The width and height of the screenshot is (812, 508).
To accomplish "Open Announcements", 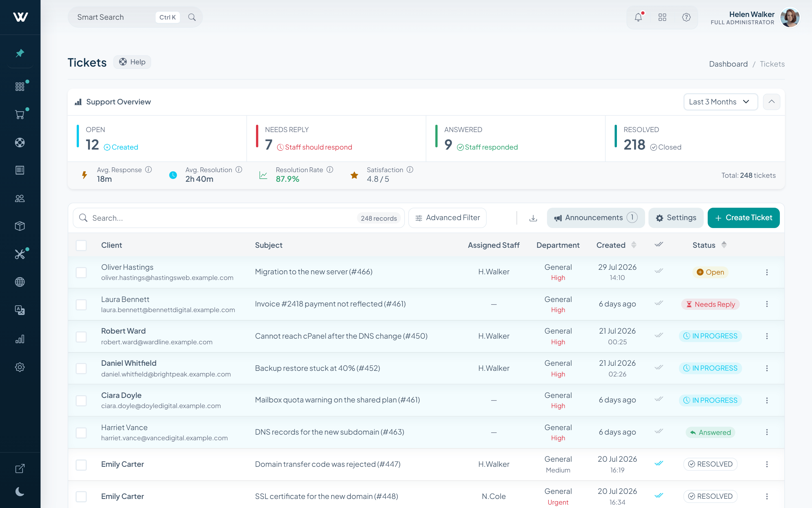I will 595,218.
